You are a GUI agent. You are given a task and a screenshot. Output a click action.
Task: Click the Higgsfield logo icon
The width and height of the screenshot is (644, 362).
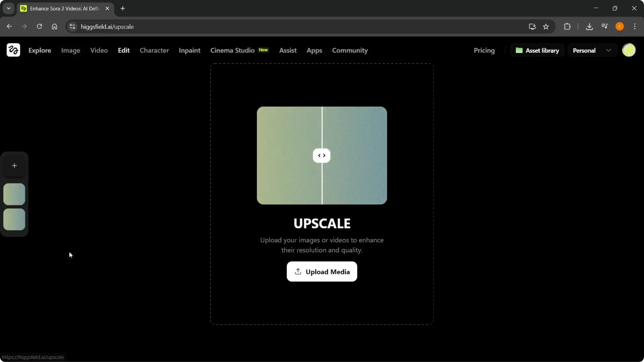click(x=13, y=50)
